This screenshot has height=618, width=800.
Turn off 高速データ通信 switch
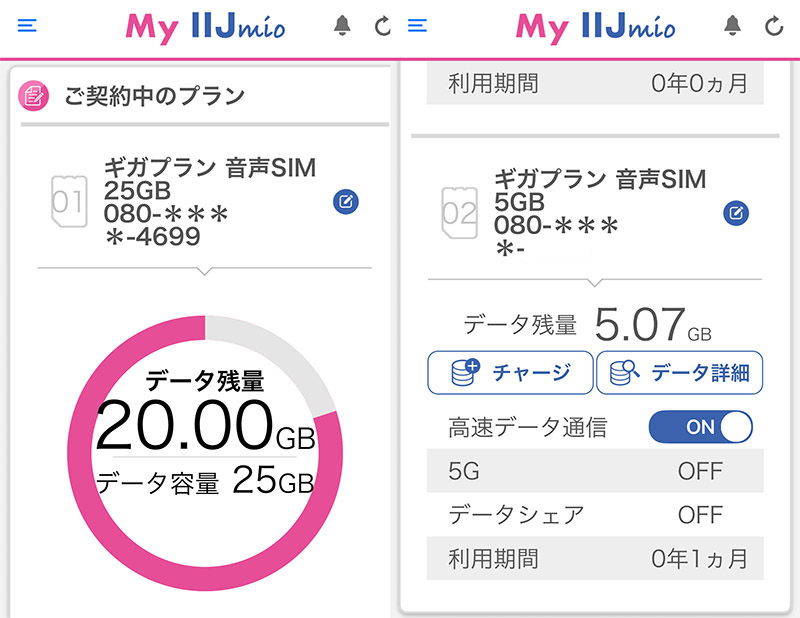pos(700,427)
